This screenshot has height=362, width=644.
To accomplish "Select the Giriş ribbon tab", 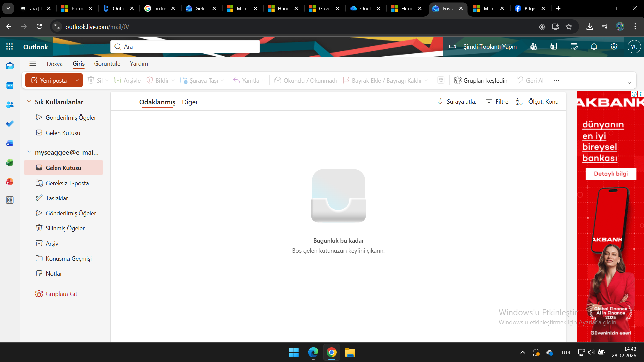I will (x=79, y=64).
